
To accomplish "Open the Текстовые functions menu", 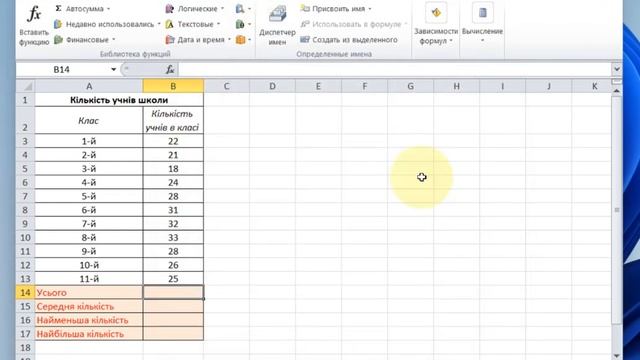I will [x=193, y=24].
